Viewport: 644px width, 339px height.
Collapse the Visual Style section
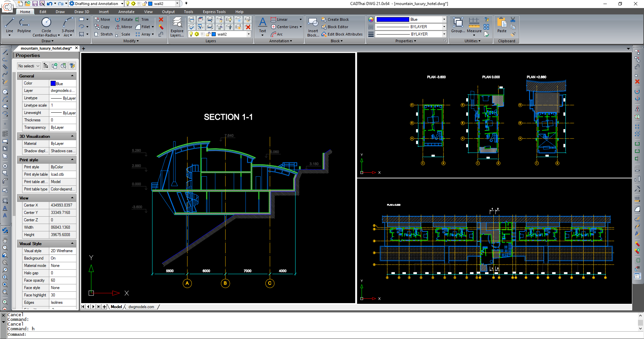[x=72, y=244]
